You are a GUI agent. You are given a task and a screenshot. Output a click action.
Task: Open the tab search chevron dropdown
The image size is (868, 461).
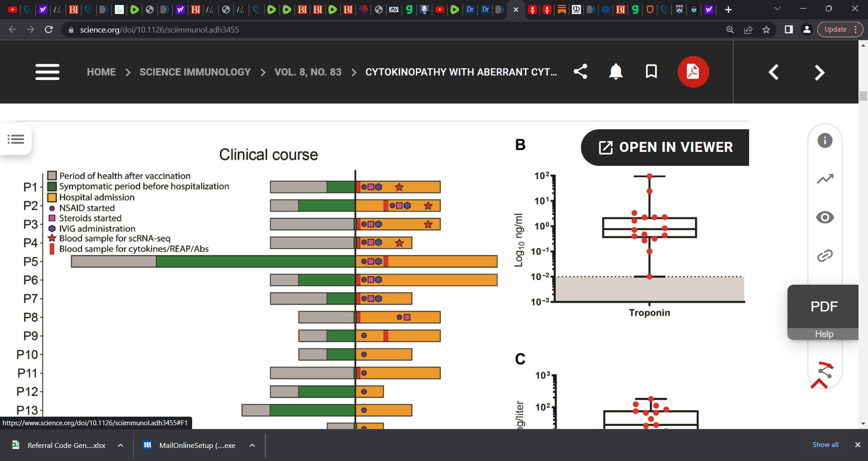pos(777,8)
